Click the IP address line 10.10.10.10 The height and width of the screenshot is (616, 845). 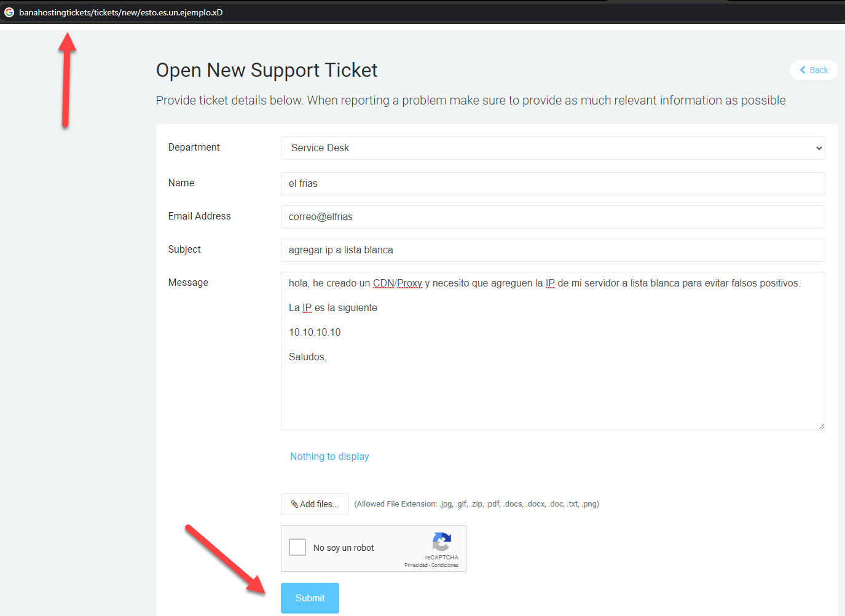315,332
